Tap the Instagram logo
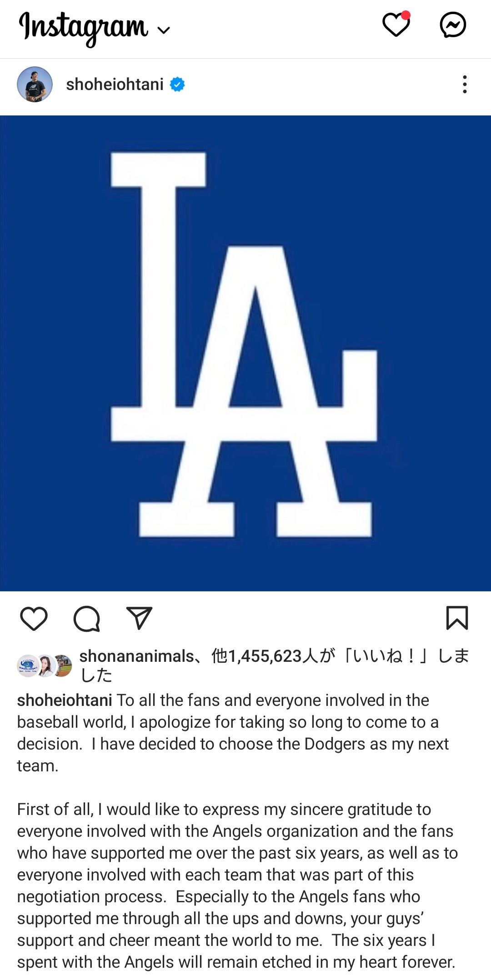491x980 pixels. click(x=84, y=27)
